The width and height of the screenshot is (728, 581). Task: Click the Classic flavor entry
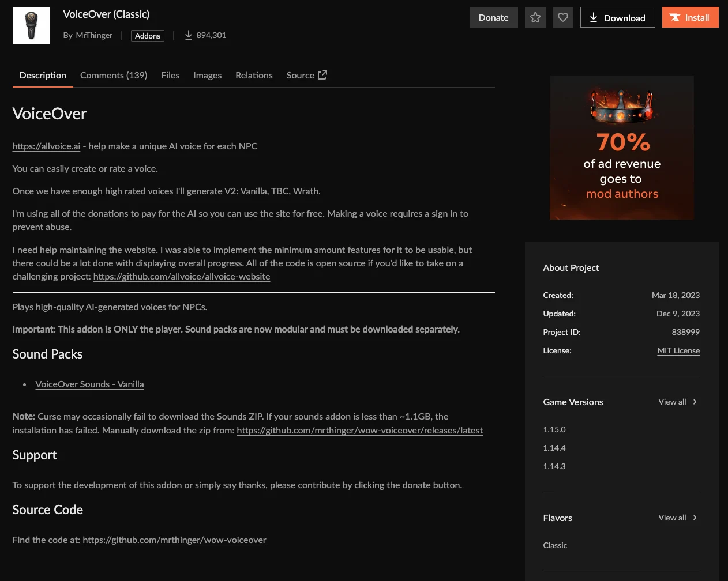555,545
